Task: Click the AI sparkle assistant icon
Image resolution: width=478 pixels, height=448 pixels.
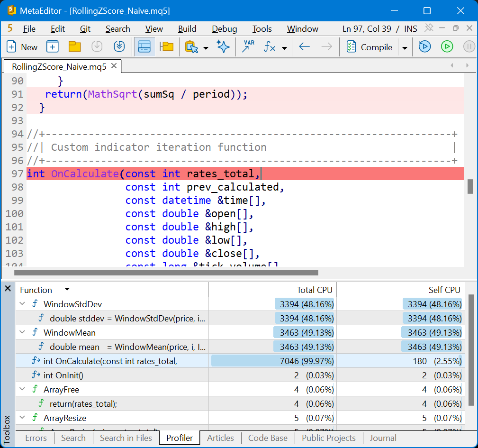Action: click(223, 47)
